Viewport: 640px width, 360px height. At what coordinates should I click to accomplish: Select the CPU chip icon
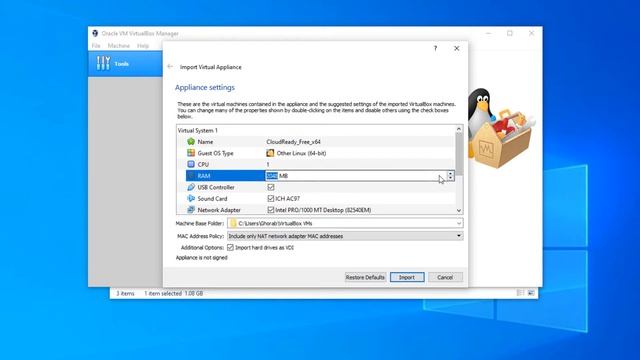pyautogui.click(x=191, y=164)
